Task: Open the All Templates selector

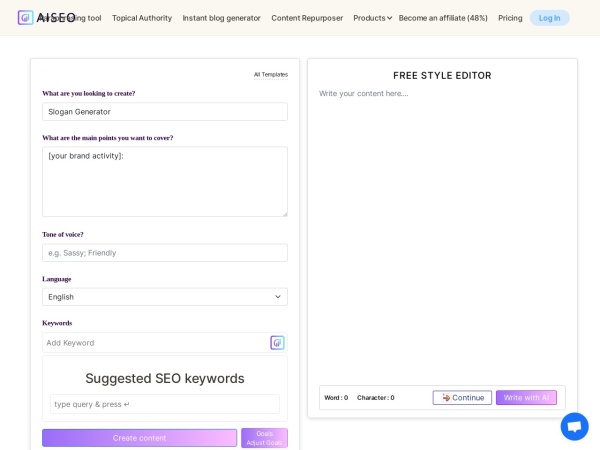Action: click(270, 74)
